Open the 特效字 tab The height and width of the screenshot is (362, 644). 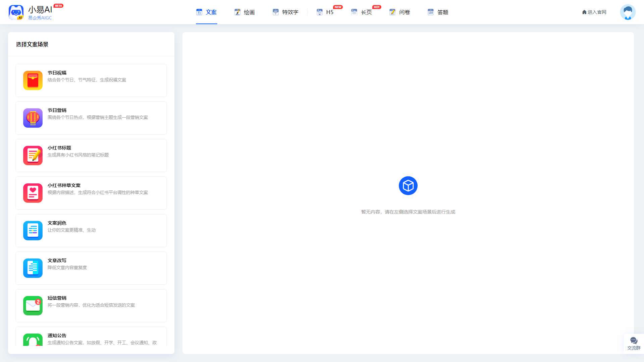click(285, 12)
